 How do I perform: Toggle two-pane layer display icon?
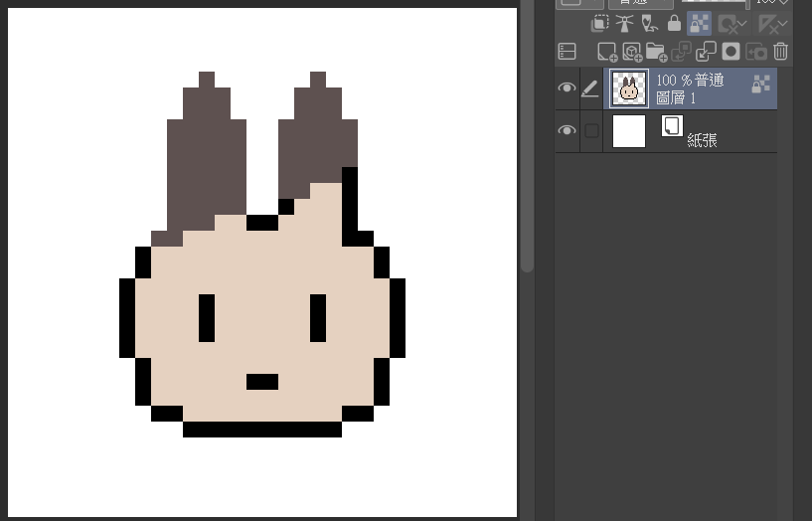tap(568, 52)
